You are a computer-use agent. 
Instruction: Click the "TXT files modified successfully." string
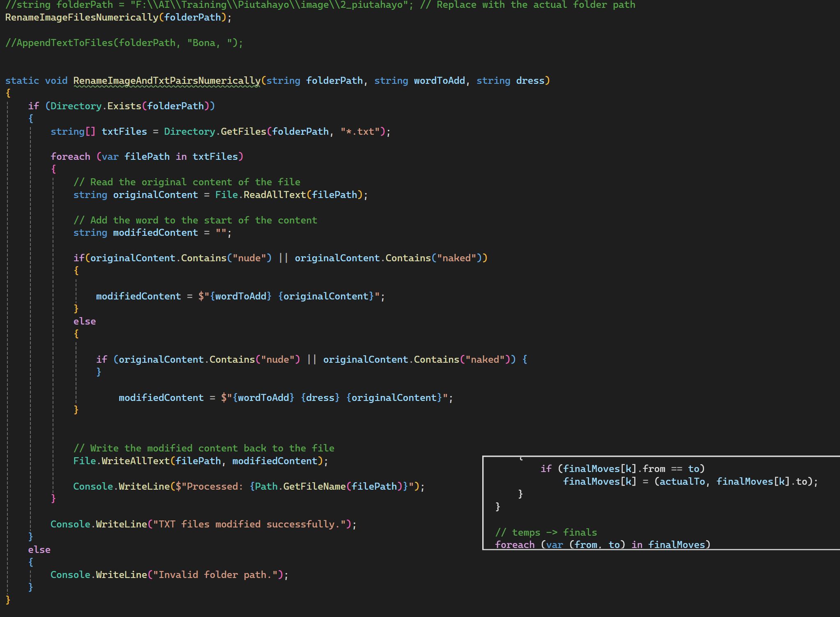point(249,524)
